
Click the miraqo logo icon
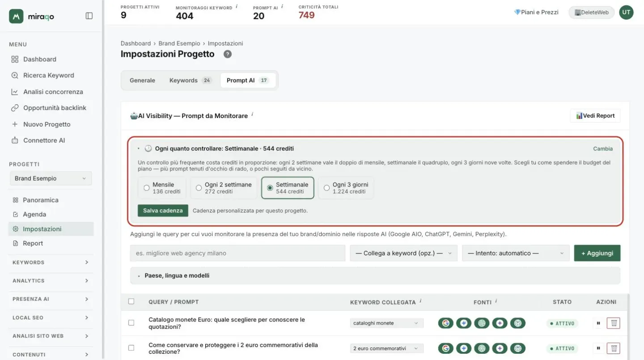click(x=16, y=16)
